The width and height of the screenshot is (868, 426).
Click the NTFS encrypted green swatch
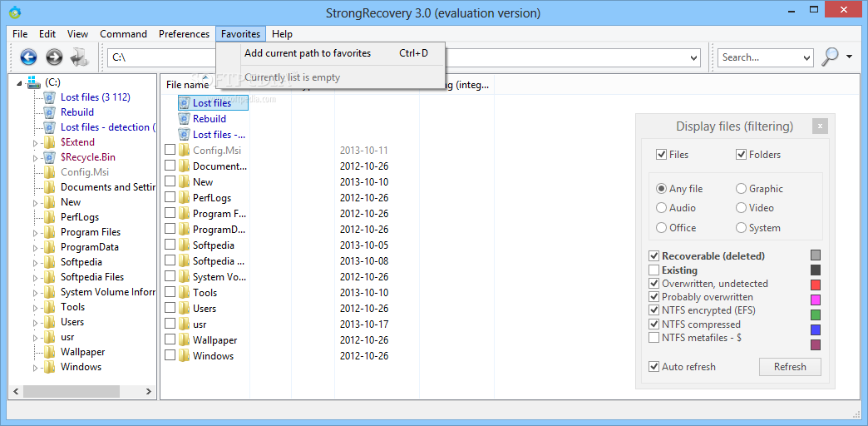click(816, 315)
